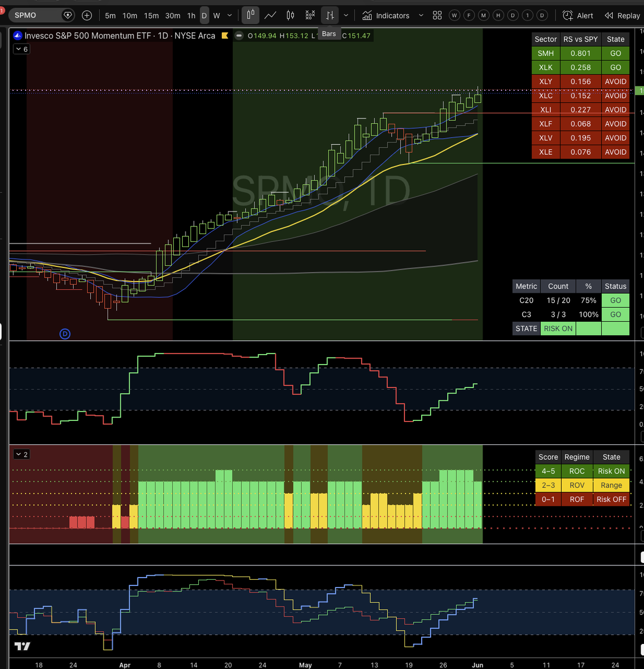644x669 pixels.
Task: Expand the collapsed indicators legend showing 6
Action: click(x=21, y=49)
